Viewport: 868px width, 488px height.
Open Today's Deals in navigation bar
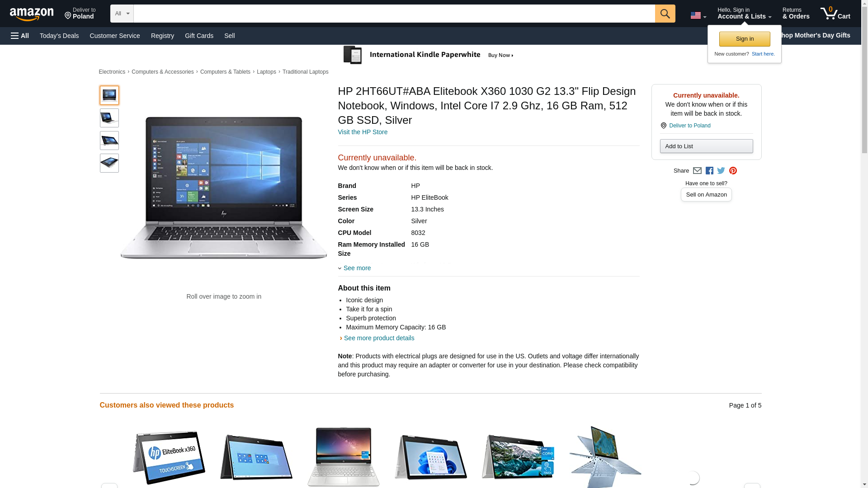[59, 36]
